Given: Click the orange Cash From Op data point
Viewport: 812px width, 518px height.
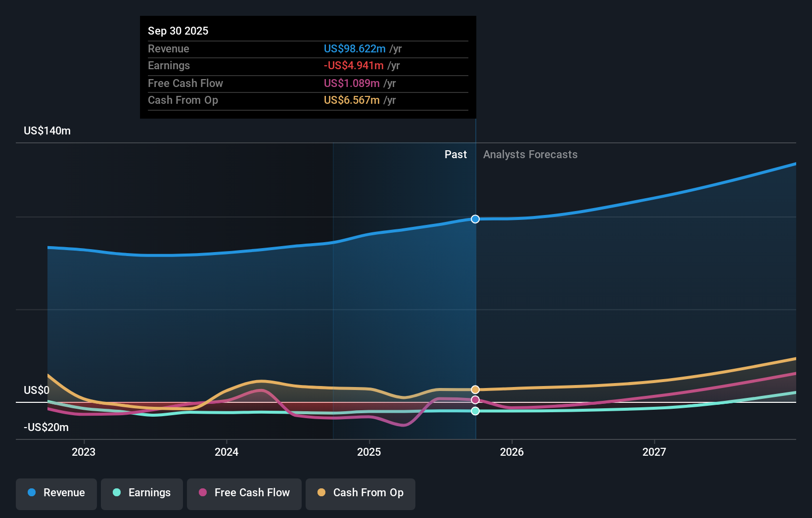Looking at the screenshot, I should [x=475, y=389].
